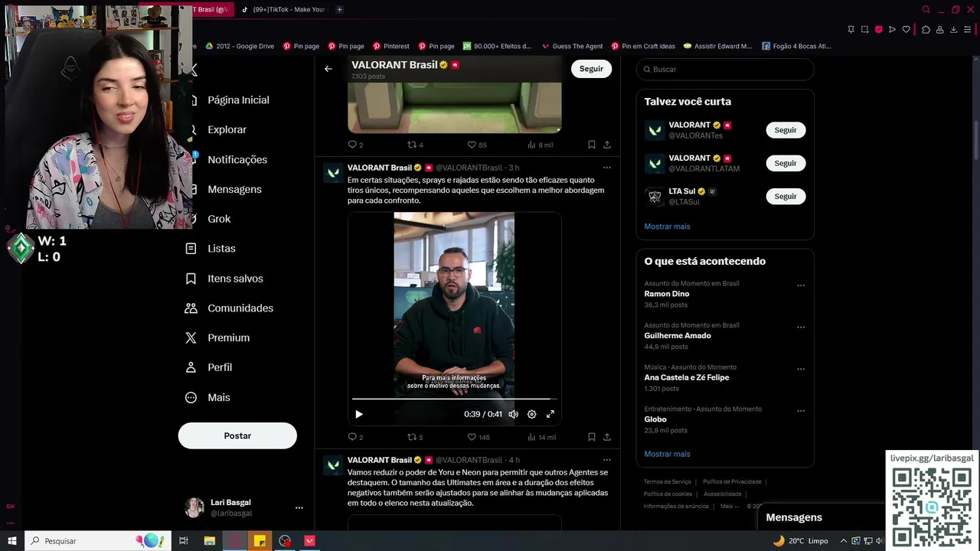980x551 pixels.
Task: Open Mensagens in the sidebar
Action: coord(234,190)
